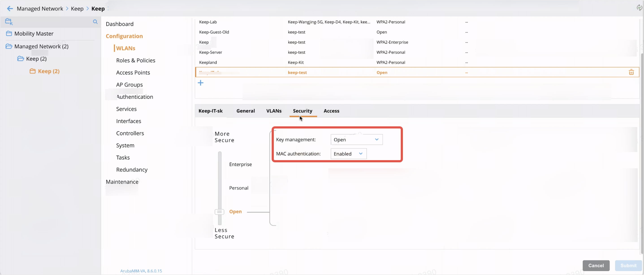Select WLANs in configuration menu
This screenshot has height=275, width=644.
(x=125, y=48)
